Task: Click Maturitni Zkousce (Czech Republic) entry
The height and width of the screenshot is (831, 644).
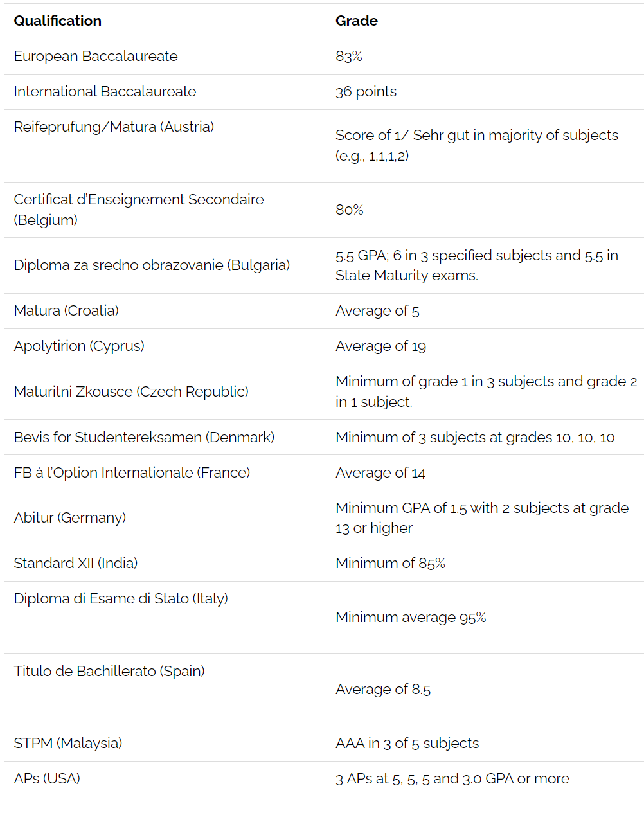Action: 131,392
